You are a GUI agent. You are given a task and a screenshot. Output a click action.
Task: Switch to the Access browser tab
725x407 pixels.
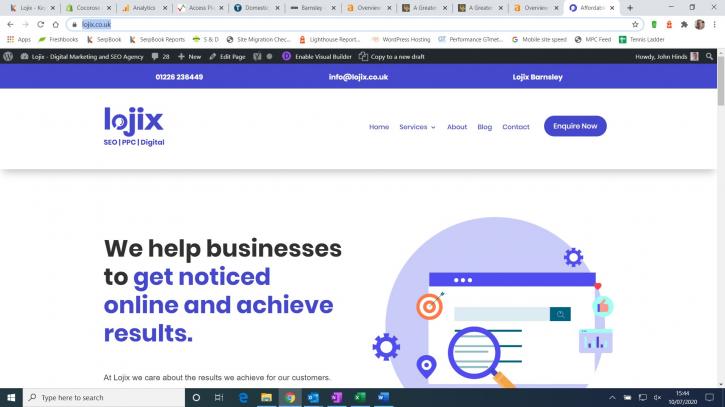click(x=200, y=8)
